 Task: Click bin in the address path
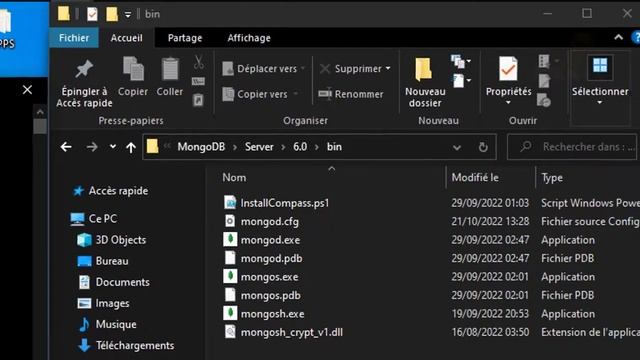[x=334, y=147]
